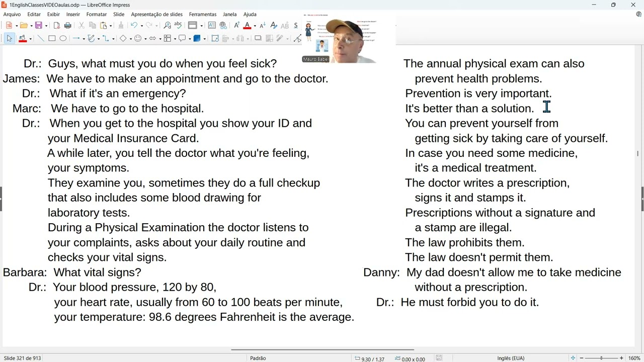Select the Lines and Arrows tool
This screenshot has height=362, width=644.
pyautogui.click(x=76, y=38)
